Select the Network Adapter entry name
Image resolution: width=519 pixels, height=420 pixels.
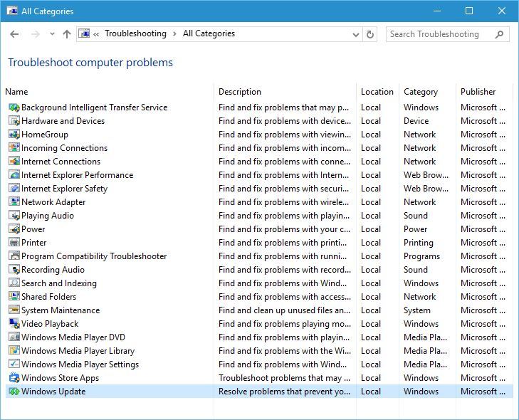53,202
